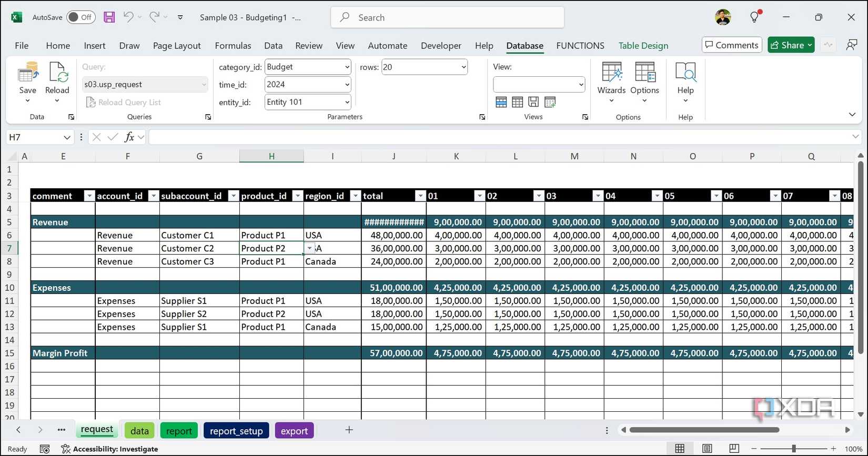Open the Table Design ribbon tab
Image resolution: width=868 pixels, height=456 pixels.
643,46
